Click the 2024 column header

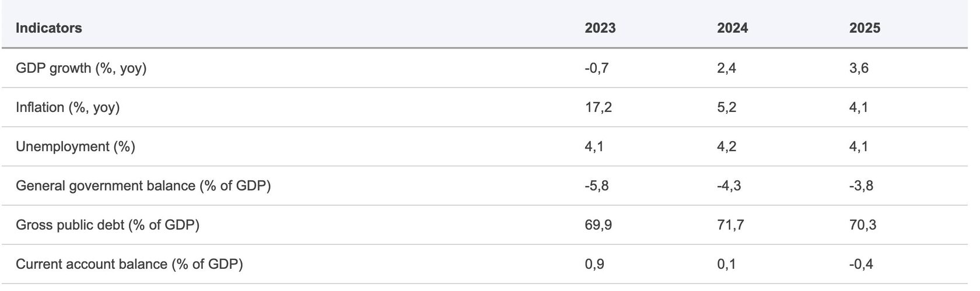732,28
